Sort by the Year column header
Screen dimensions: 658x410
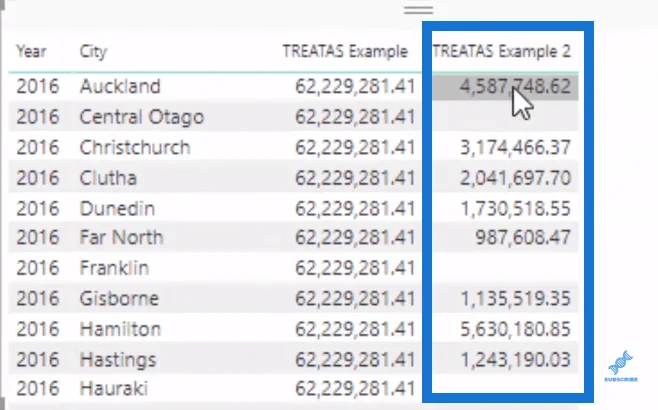[31, 52]
